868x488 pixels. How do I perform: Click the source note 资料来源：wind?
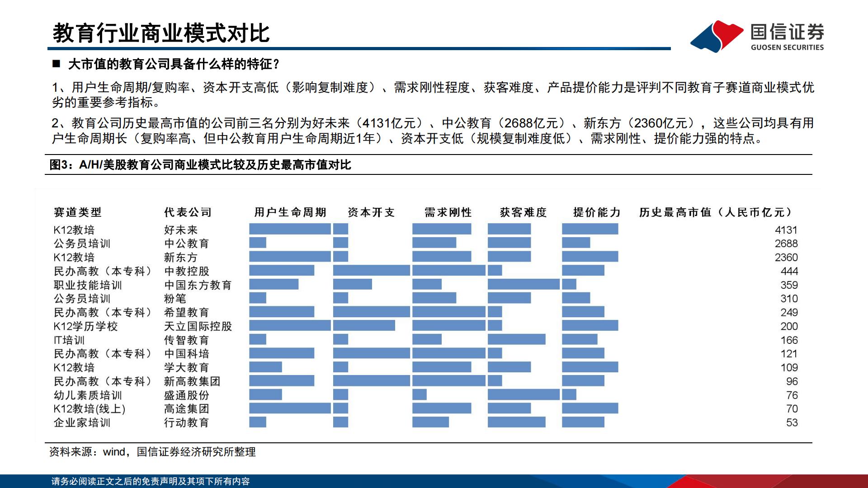click(152, 452)
